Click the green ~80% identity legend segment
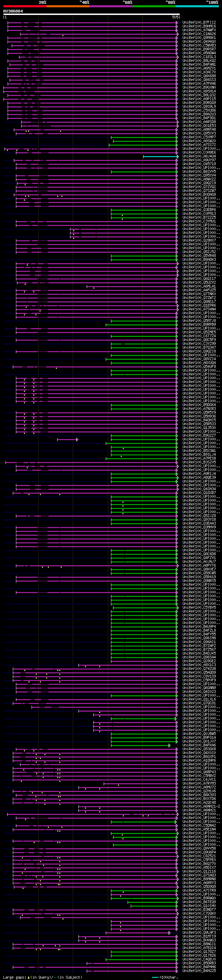 point(154,6)
